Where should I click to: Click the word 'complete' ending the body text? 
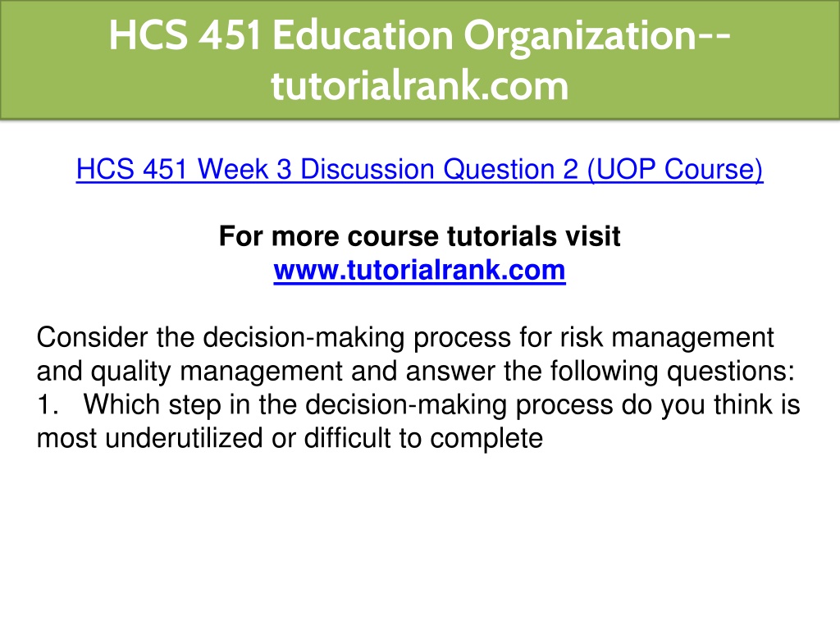(486, 440)
